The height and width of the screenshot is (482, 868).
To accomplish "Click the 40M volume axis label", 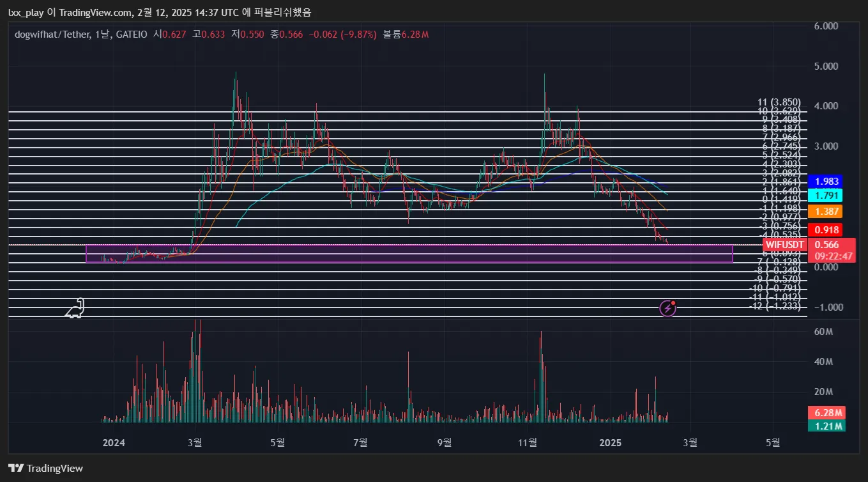I will click(x=823, y=362).
